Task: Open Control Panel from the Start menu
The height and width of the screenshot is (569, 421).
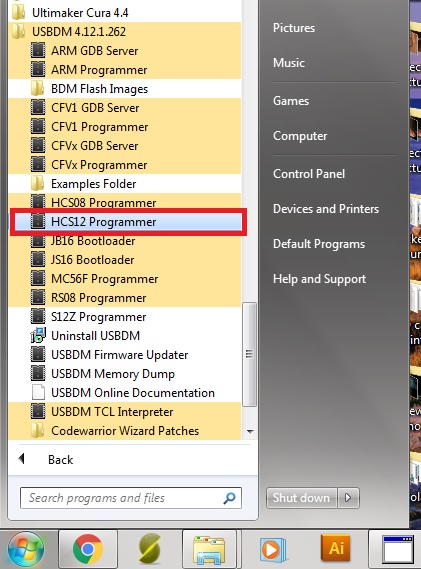Action: pyautogui.click(x=308, y=174)
